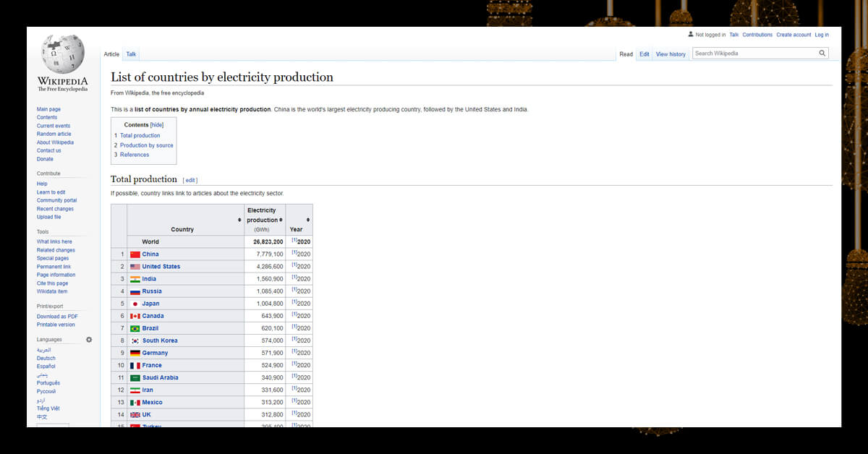The width and height of the screenshot is (868, 454).
Task: Open the Log in link
Action: tap(822, 35)
